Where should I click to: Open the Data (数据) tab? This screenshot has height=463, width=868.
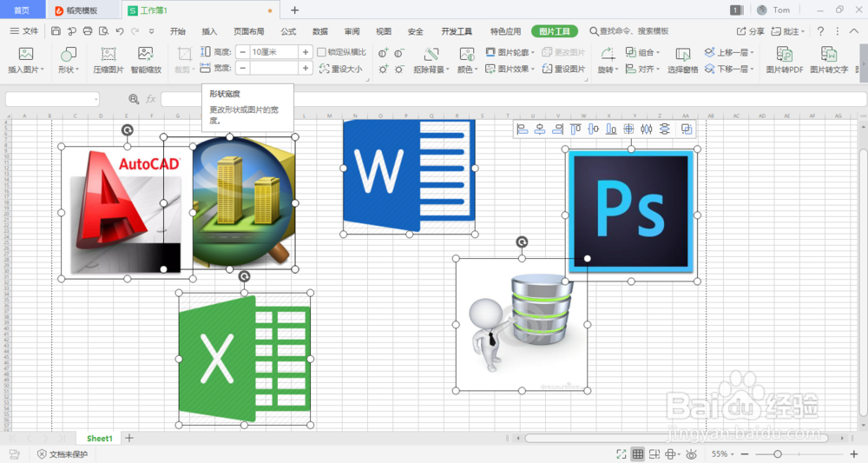pos(320,31)
